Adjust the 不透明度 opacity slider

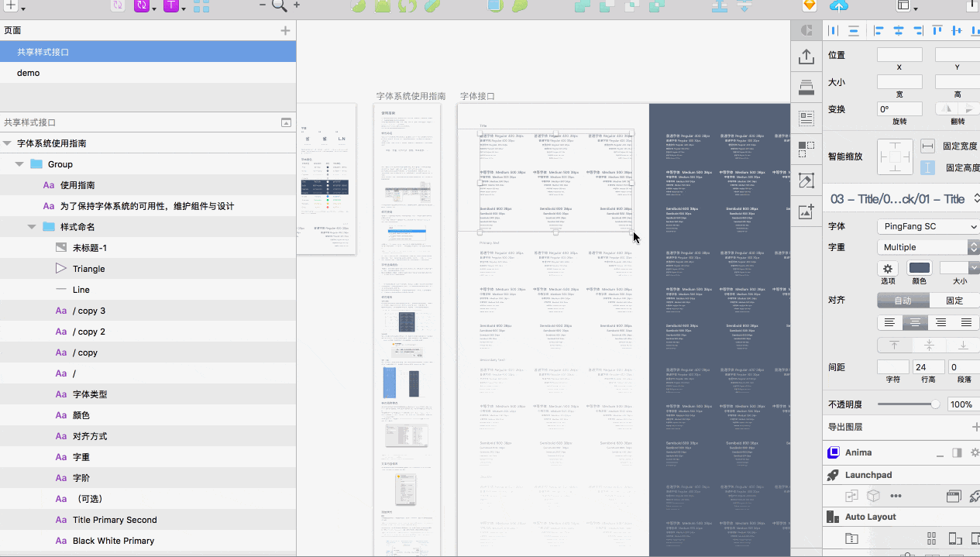point(909,404)
